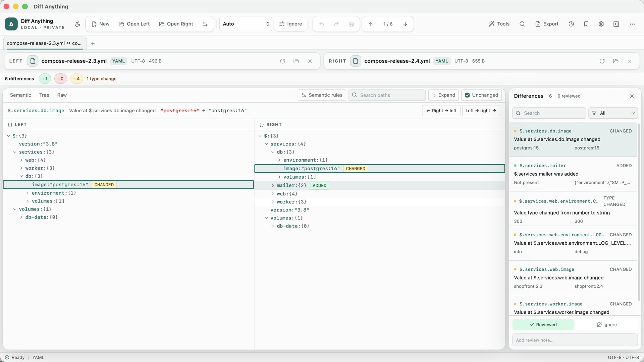Click the save disk icon
Viewport: 644px width, 362px height.
(351, 24)
